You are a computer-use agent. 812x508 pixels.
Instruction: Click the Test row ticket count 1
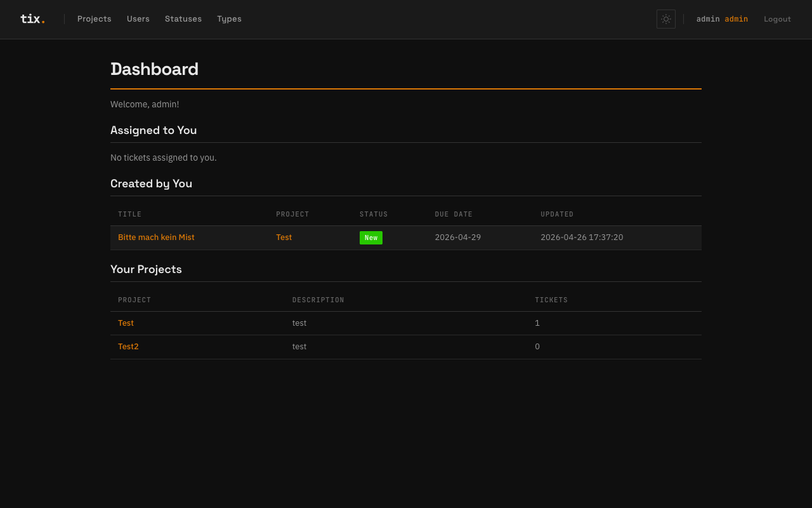tap(537, 323)
